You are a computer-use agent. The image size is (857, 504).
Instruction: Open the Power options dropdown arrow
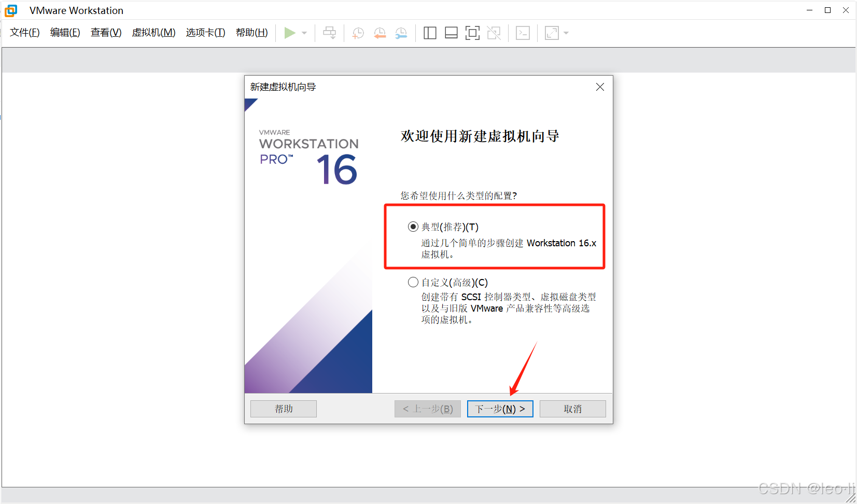pos(304,33)
